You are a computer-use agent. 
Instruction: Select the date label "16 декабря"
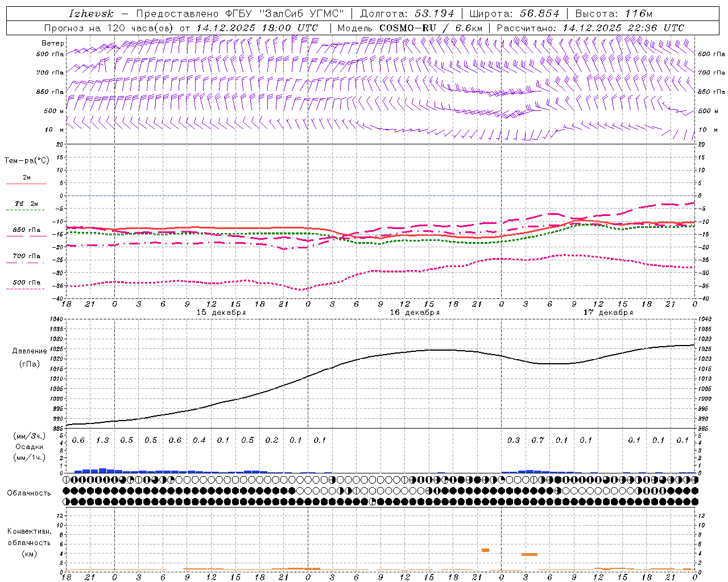coord(415,313)
